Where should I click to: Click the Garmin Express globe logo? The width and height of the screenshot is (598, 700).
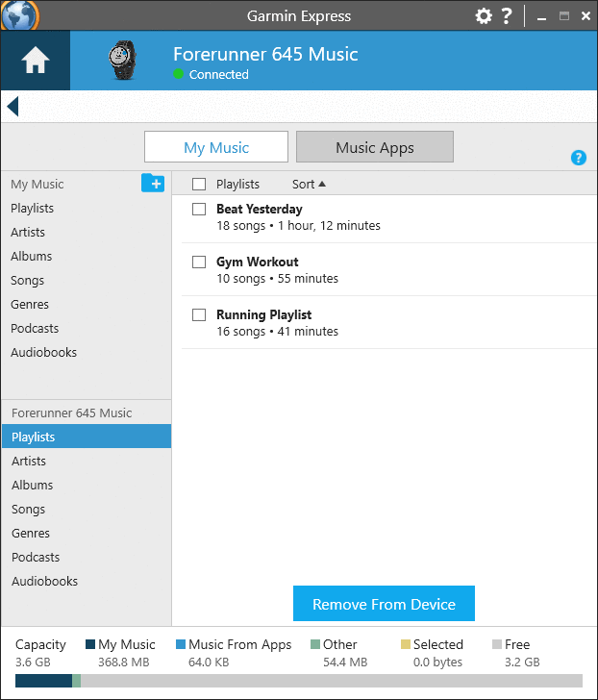click(x=19, y=14)
